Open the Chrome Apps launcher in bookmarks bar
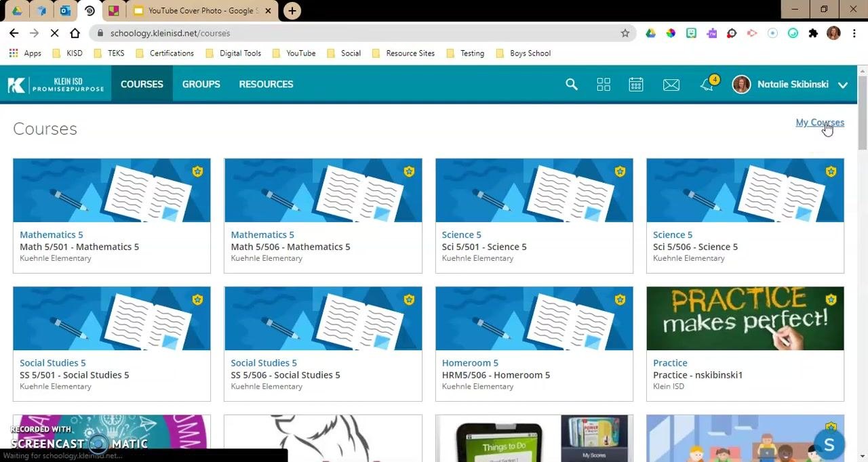This screenshot has height=462, width=868. [x=25, y=53]
